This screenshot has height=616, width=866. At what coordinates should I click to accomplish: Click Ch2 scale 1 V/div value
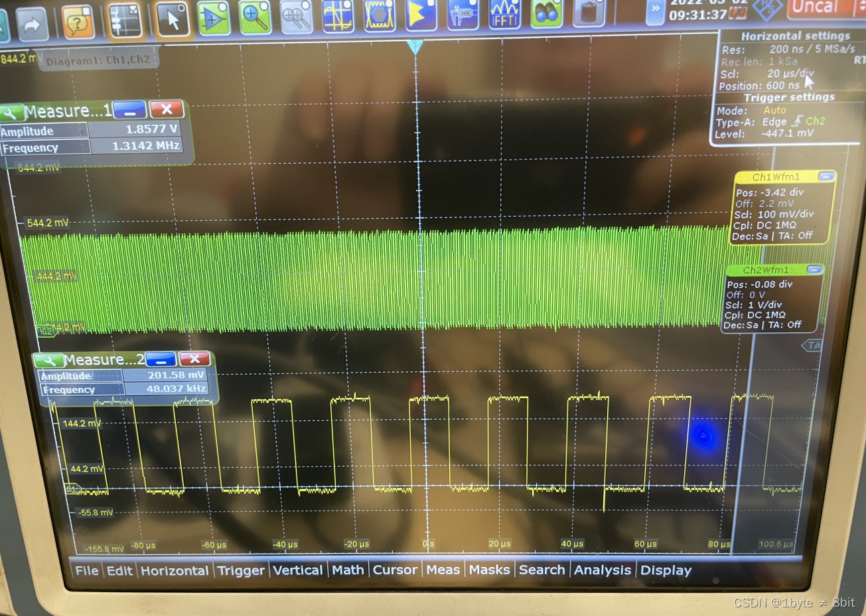coord(764,305)
